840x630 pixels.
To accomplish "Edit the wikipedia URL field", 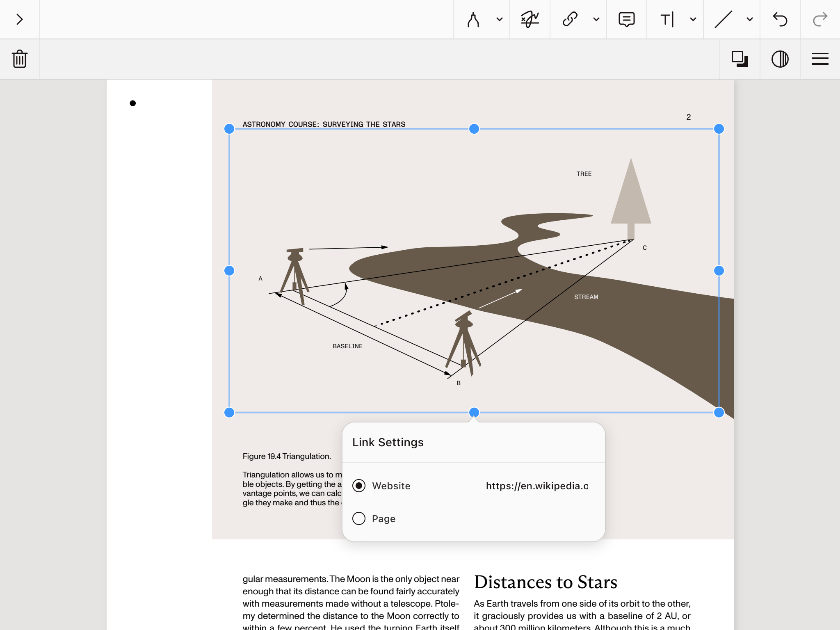I will pyautogui.click(x=536, y=486).
